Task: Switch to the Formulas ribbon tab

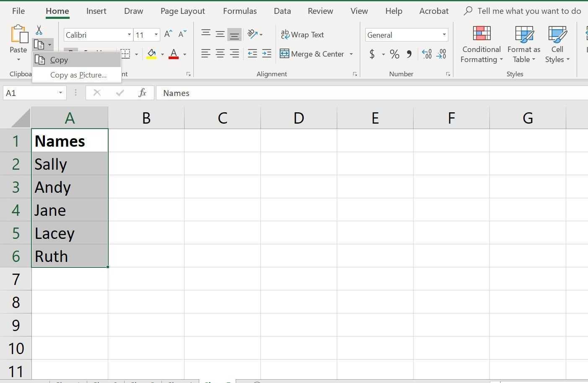Action: [x=239, y=11]
